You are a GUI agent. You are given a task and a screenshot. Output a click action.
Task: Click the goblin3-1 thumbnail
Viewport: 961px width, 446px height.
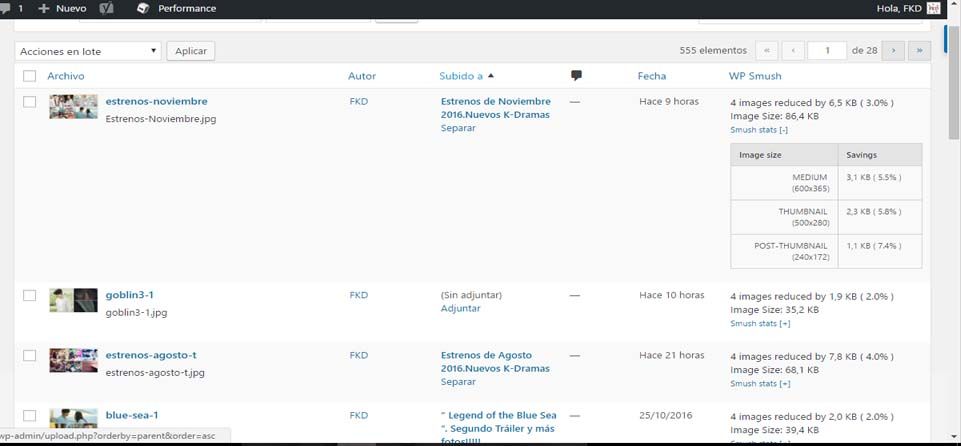tap(74, 300)
